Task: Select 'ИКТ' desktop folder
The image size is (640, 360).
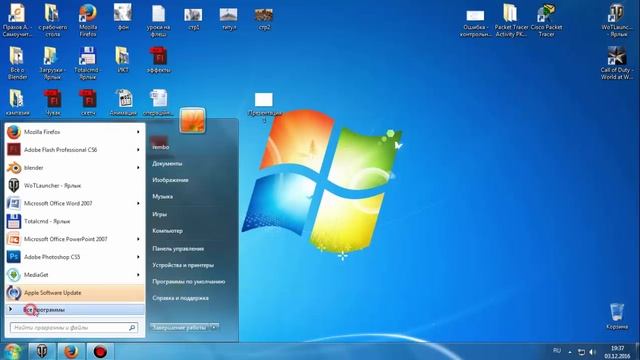Action: [123, 60]
